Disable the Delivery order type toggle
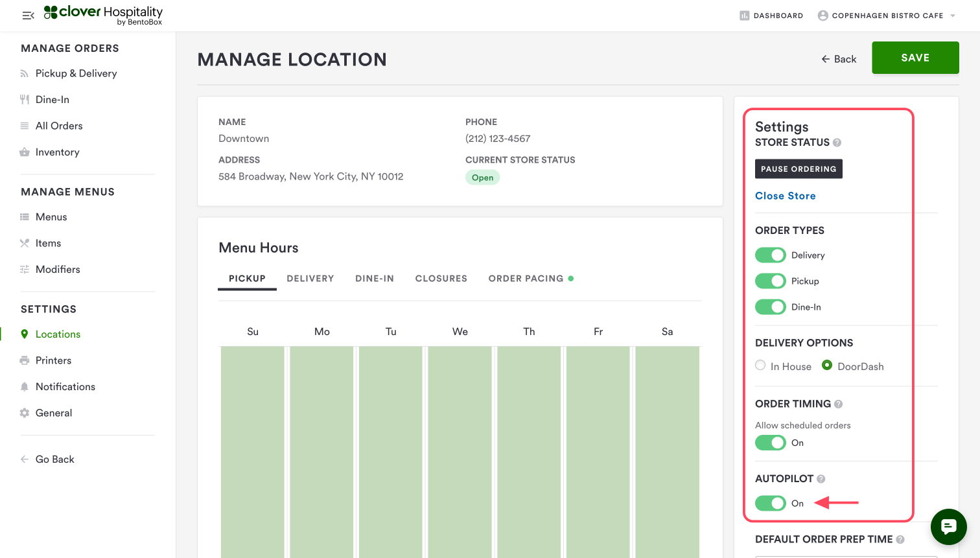The width and height of the screenshot is (980, 558). [770, 255]
